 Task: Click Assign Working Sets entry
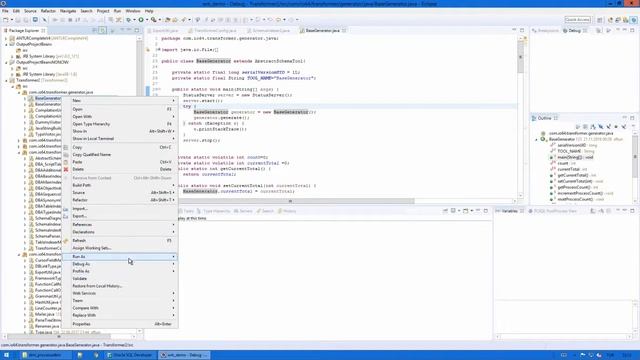(120, 248)
